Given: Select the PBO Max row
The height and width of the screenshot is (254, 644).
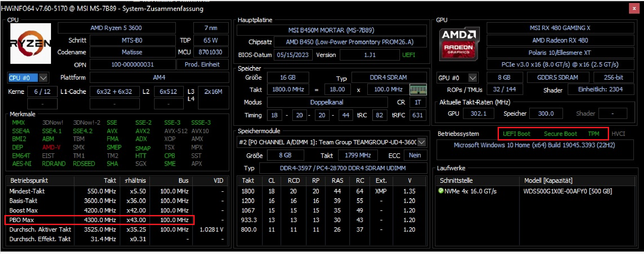Looking at the screenshot, I should (x=117, y=220).
